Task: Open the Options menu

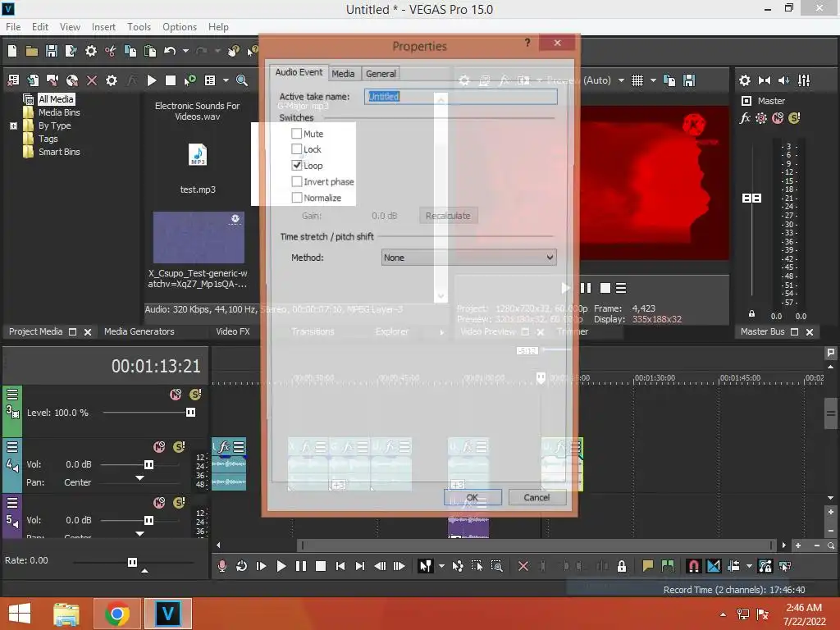Action: pos(180,27)
